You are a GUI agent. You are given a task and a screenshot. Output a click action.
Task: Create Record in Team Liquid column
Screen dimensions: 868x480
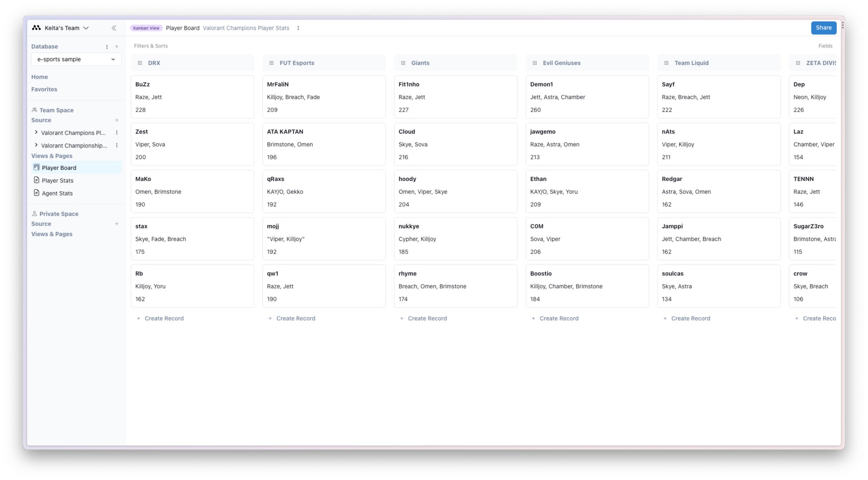686,319
